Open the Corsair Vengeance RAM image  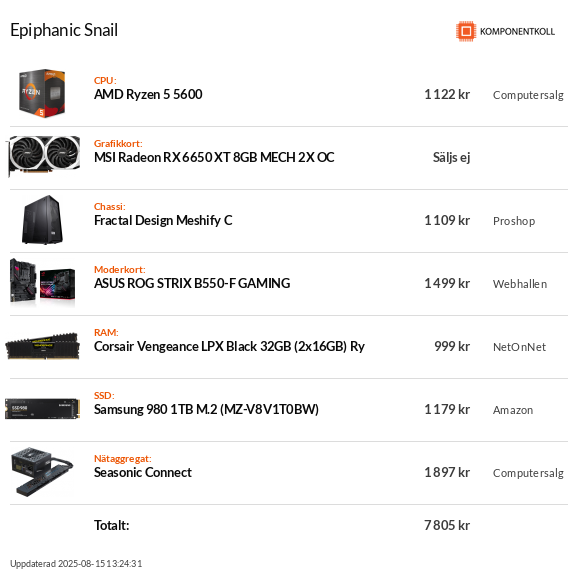42,346
